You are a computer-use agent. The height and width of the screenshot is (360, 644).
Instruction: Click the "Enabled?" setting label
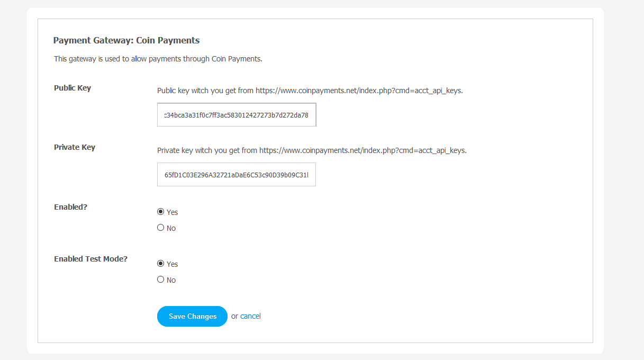[x=70, y=207]
